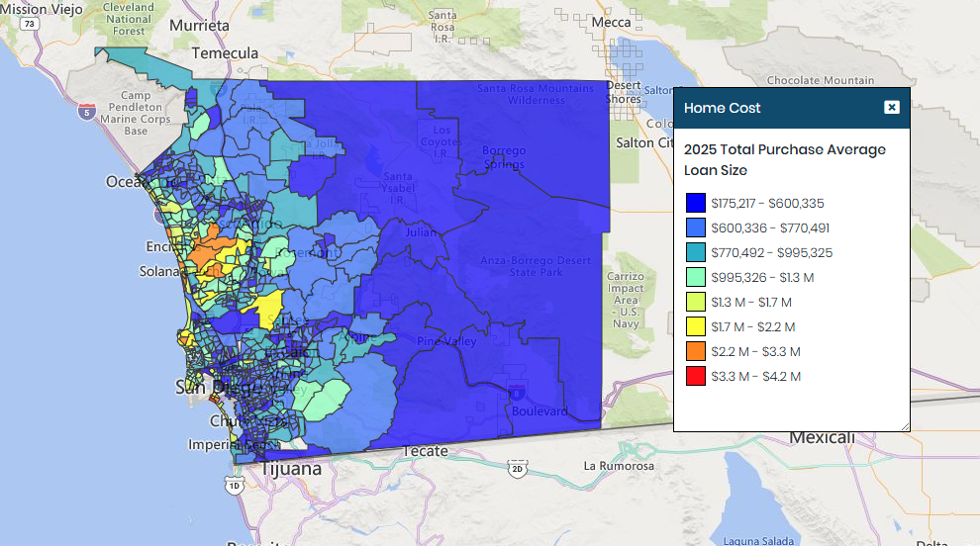Click the Murrieta map label
The image size is (980, 546).
pyautogui.click(x=199, y=26)
